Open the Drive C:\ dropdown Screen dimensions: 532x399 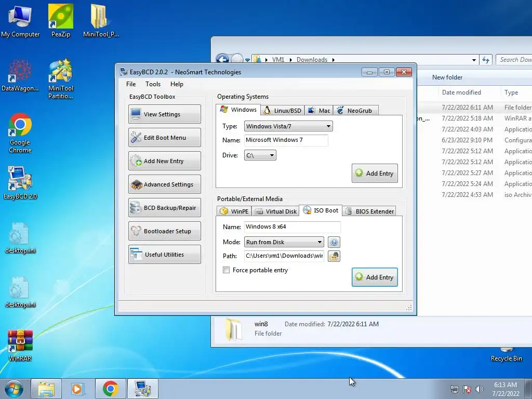coord(260,155)
